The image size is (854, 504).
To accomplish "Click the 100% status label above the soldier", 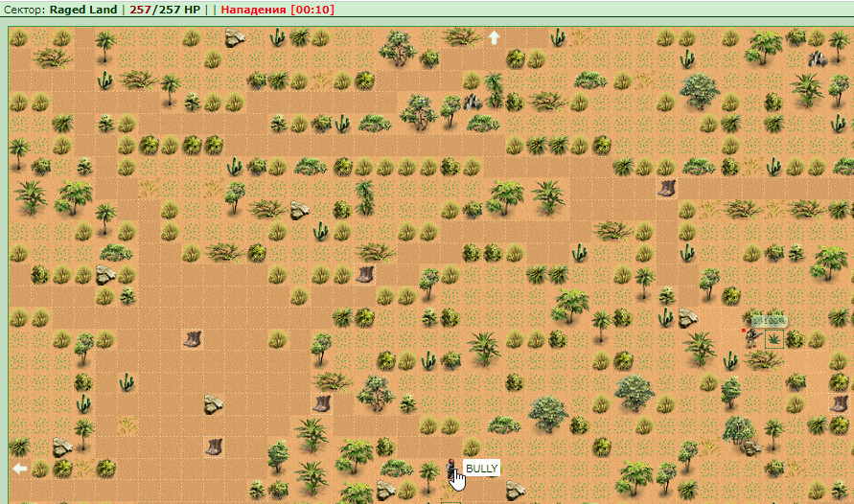I will pyautogui.click(x=769, y=321).
